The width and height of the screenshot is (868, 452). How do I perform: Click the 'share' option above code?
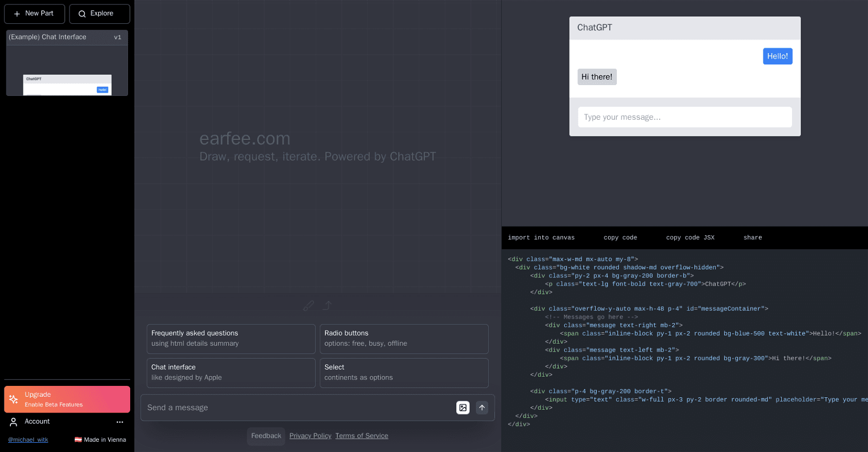click(752, 237)
